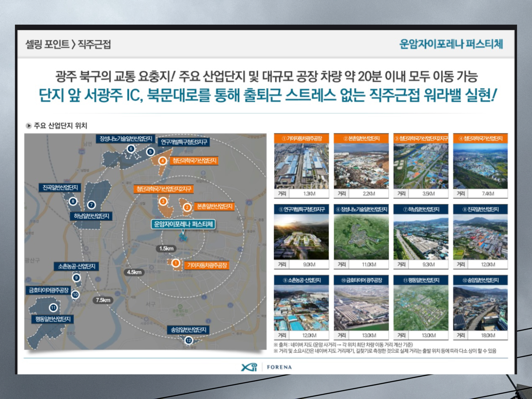Click the 운암자이포레나 퍼스티체 map label
Image resolution: width=532 pixels, height=399 pixels.
(183, 224)
